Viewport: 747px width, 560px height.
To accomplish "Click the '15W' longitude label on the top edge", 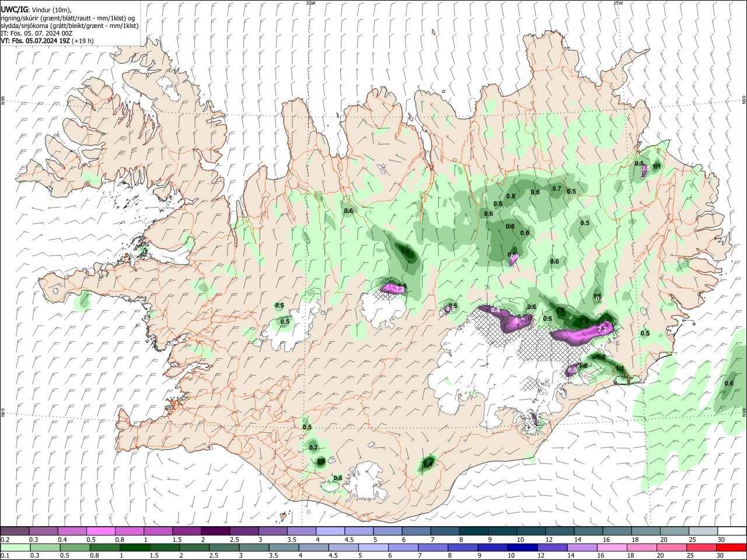I will [x=618, y=2].
